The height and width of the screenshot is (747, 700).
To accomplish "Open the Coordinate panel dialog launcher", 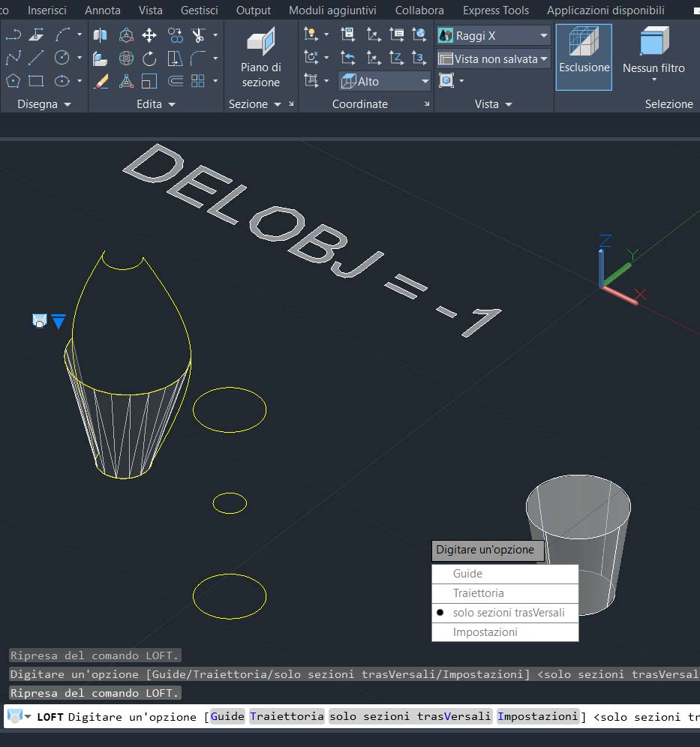I will (427, 103).
